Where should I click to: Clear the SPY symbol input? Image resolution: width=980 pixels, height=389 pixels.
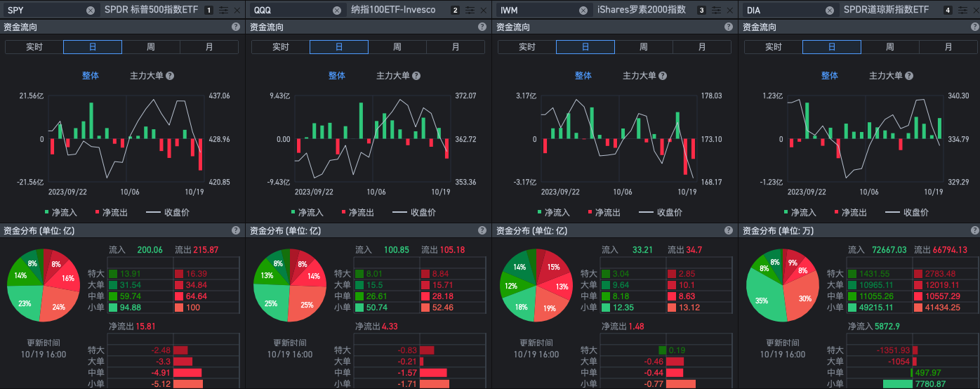tap(91, 10)
